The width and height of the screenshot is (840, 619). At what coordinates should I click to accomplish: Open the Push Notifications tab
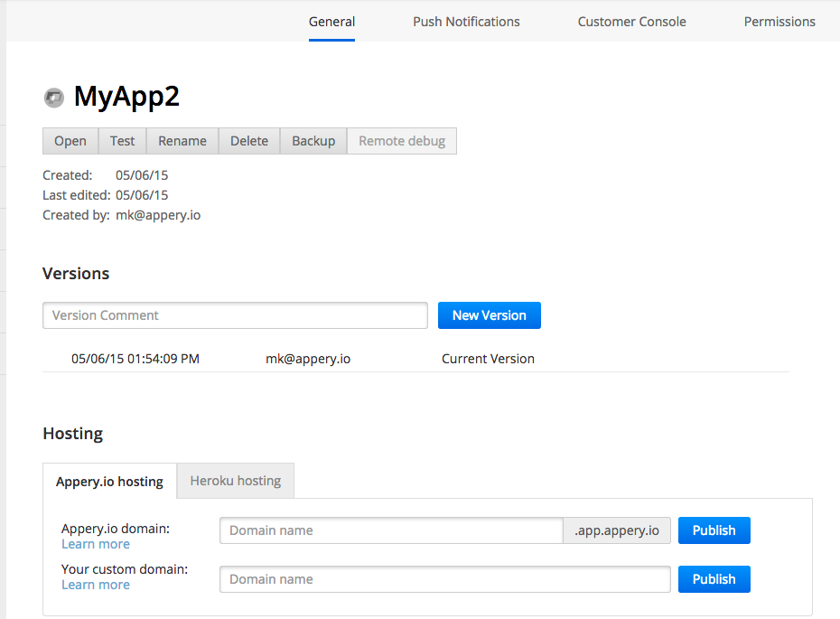tap(466, 22)
